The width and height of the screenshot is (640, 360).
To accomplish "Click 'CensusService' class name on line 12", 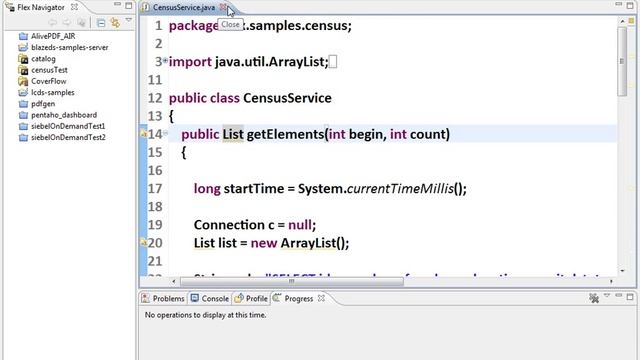I will click(x=287, y=98).
